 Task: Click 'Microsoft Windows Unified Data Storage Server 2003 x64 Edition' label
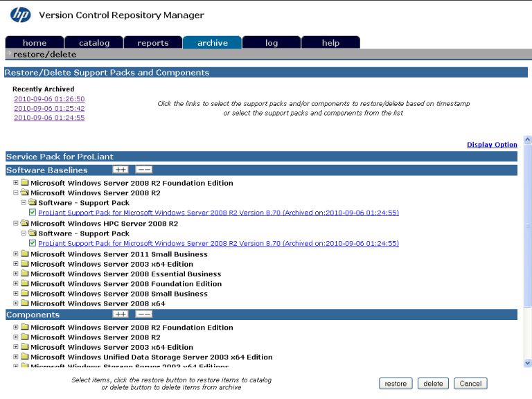click(x=152, y=357)
